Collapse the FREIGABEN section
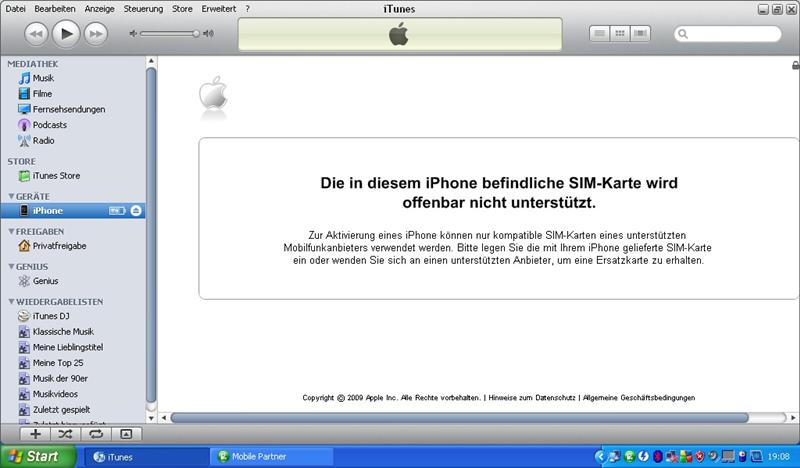 (x=11, y=232)
